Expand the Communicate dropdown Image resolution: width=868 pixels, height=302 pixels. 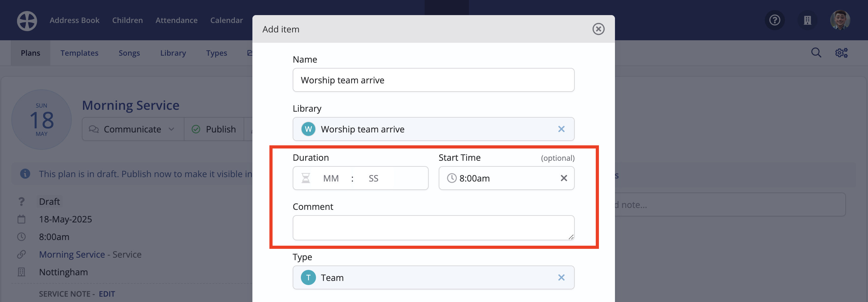tap(133, 129)
